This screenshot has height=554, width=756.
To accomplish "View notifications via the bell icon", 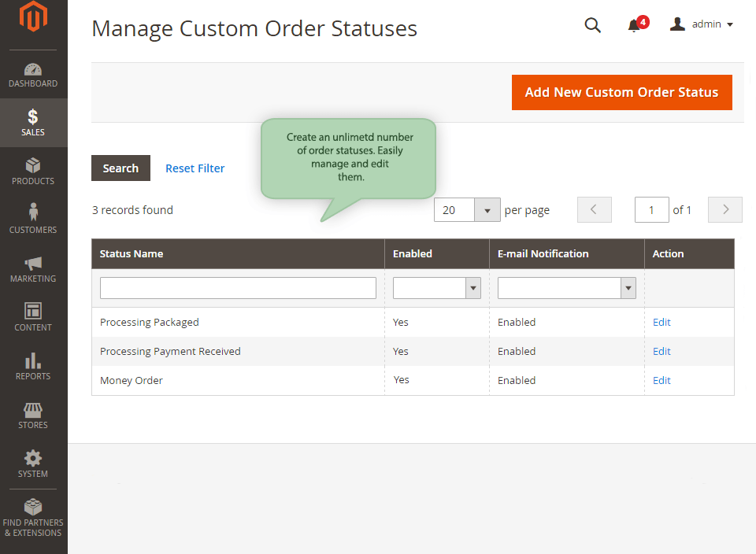I will pos(632,26).
